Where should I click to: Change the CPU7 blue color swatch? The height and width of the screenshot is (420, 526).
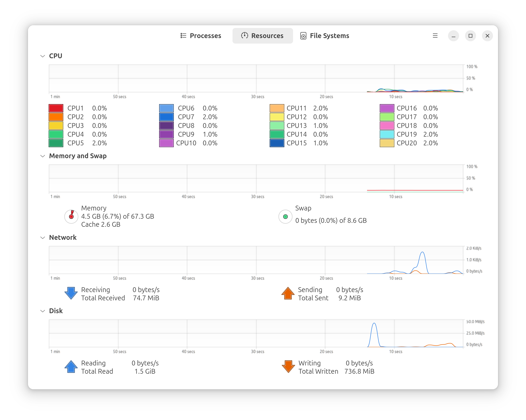point(166,117)
